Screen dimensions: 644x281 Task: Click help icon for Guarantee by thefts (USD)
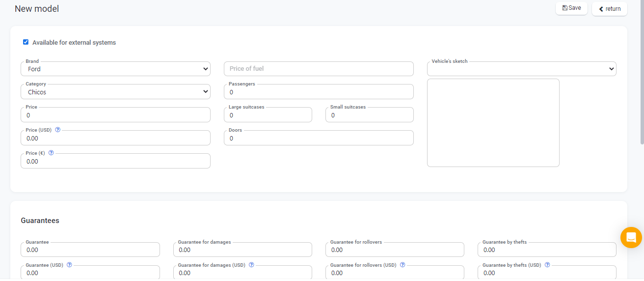(x=547, y=265)
